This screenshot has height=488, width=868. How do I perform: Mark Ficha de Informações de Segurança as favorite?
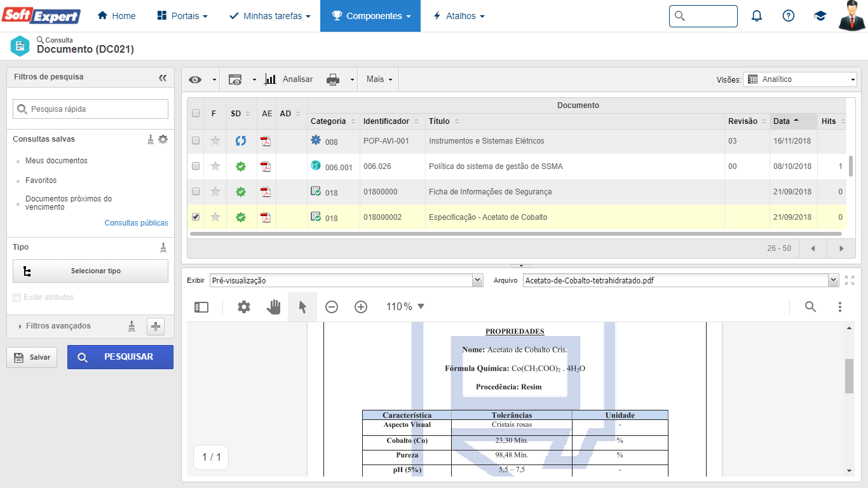point(215,192)
